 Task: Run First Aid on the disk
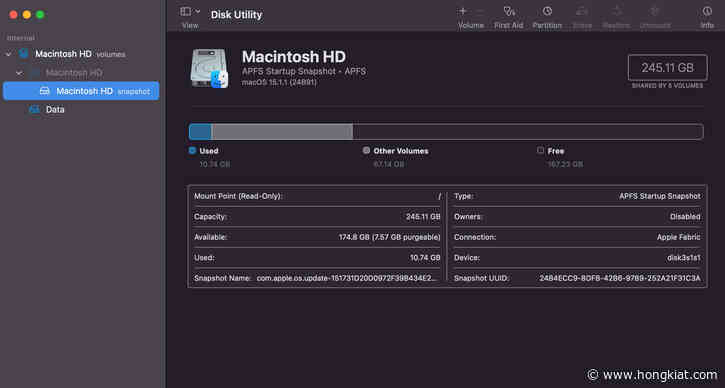click(x=509, y=17)
